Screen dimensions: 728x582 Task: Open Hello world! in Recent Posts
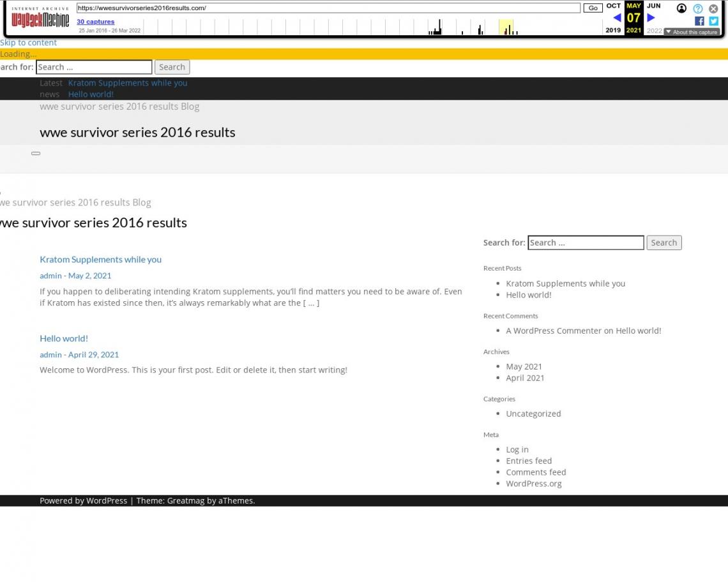pos(529,295)
